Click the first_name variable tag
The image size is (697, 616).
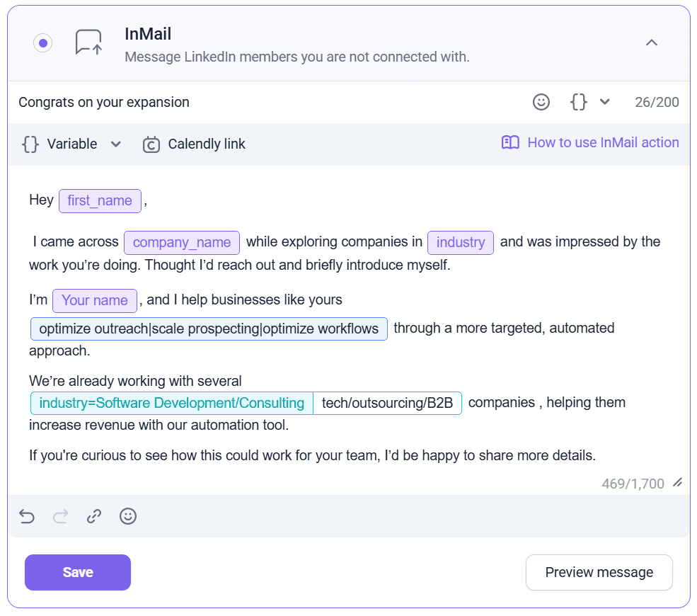(100, 201)
